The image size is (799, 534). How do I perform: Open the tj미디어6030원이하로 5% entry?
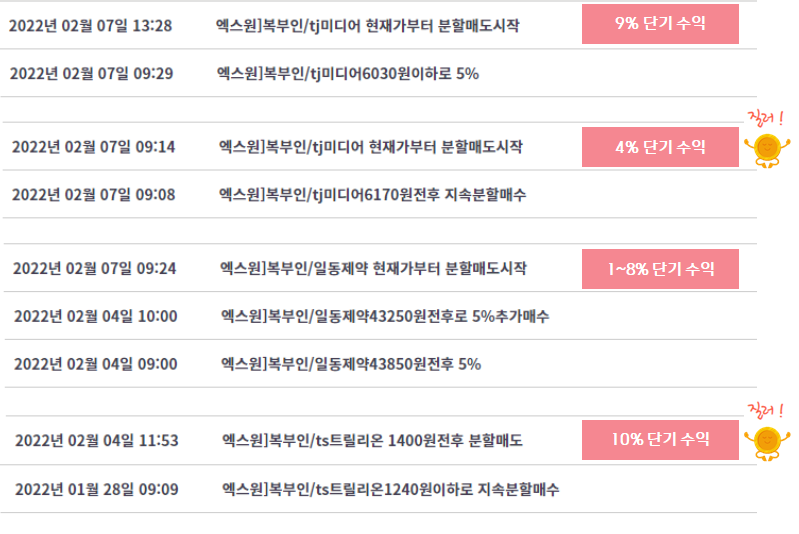click(x=348, y=74)
